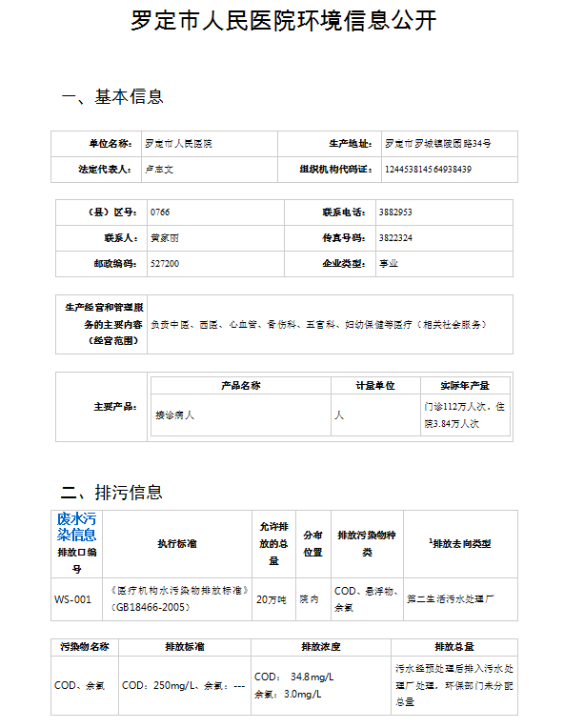
Task: Select business scope text starting 负责中医
Action: 318,325
